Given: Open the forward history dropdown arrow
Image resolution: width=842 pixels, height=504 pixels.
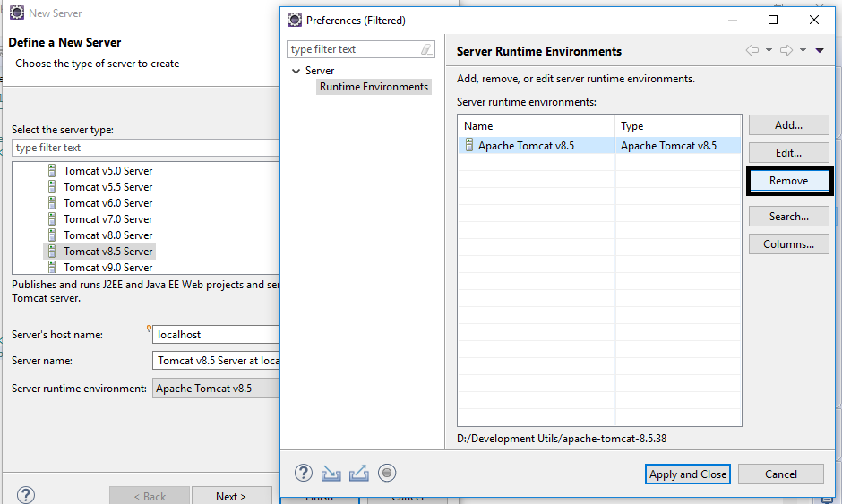Looking at the screenshot, I should 803,50.
